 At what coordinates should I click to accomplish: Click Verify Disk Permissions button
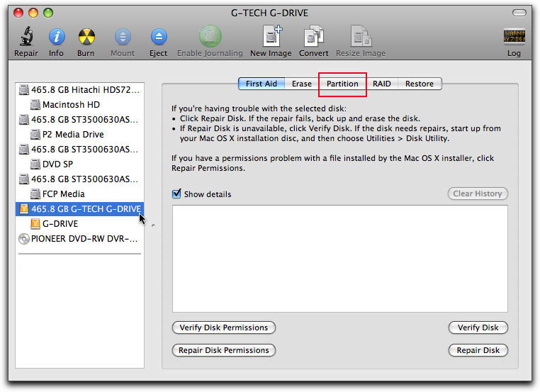(224, 327)
